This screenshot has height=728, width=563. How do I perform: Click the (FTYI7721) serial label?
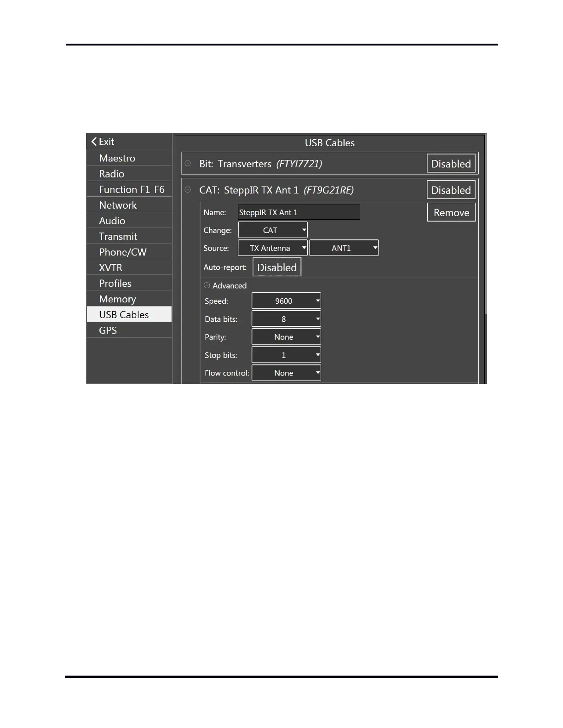pos(299,164)
